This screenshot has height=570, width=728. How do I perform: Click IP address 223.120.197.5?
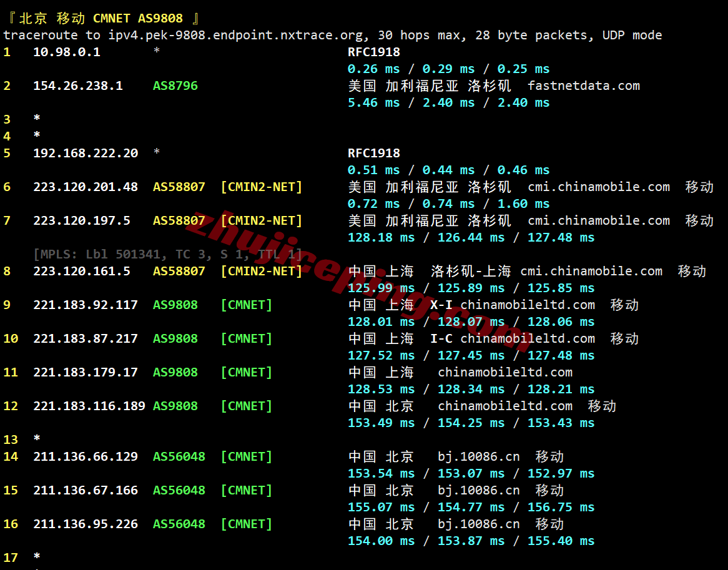tap(82, 220)
